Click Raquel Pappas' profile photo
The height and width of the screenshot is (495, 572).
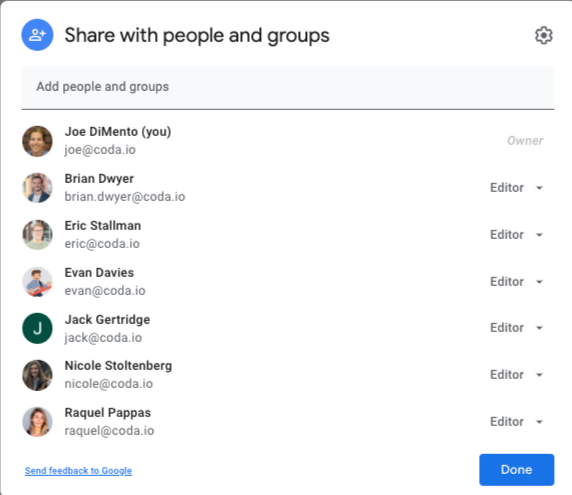[x=37, y=422]
